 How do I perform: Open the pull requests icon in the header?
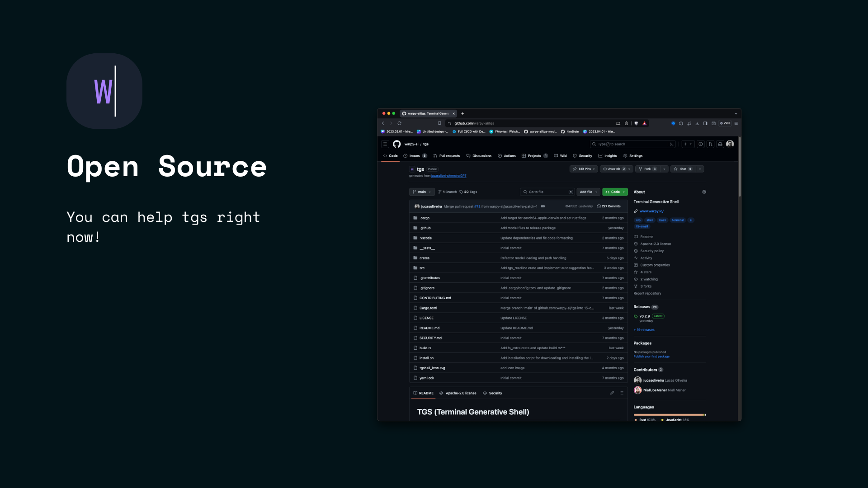(710, 144)
